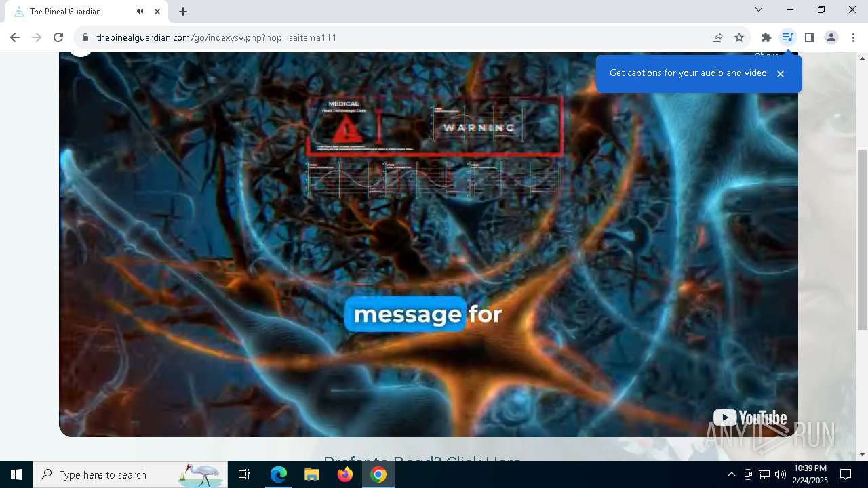Image resolution: width=868 pixels, height=488 pixels.
Task: Expand the tab search dropdown
Action: click(759, 9)
